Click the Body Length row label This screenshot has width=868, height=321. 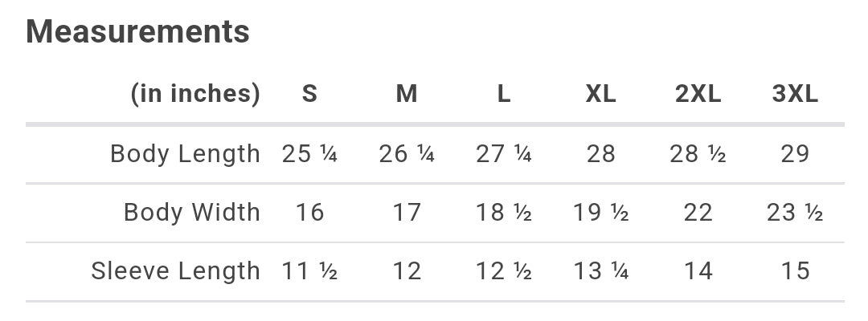(185, 153)
